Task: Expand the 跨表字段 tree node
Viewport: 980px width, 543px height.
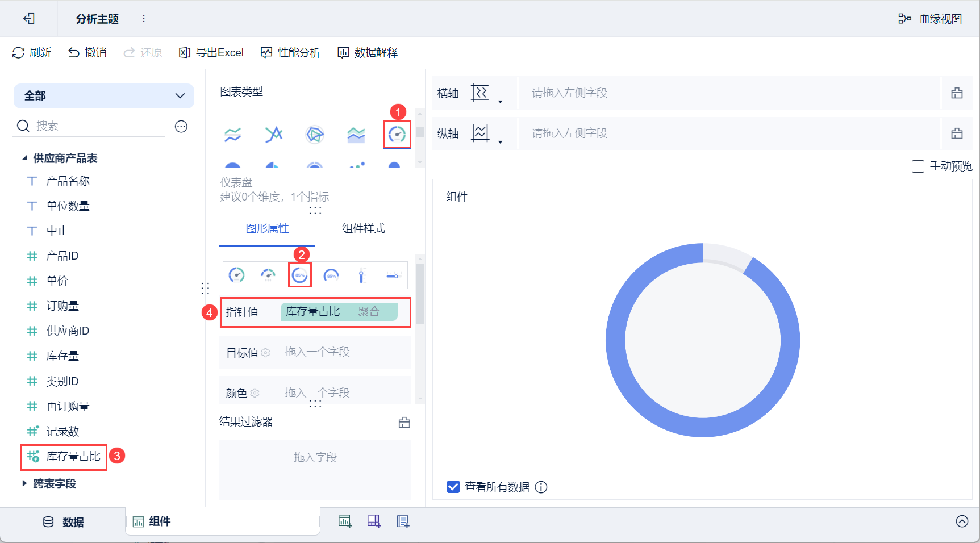Action: click(x=24, y=483)
